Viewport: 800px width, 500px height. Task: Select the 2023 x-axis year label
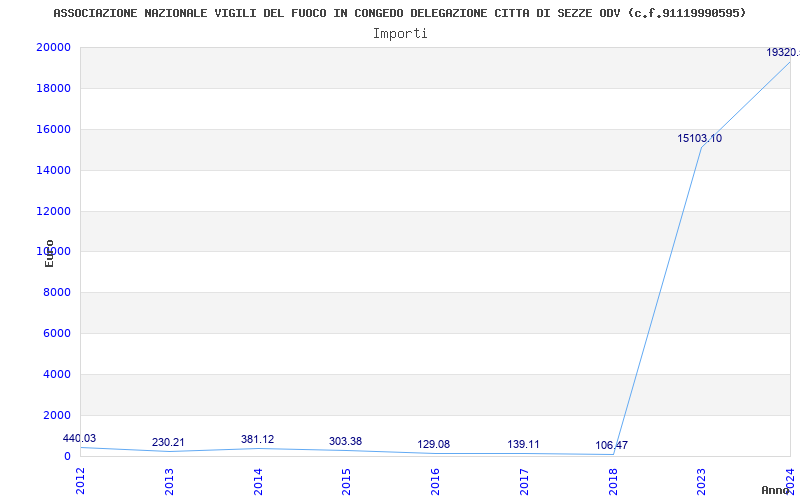(702, 482)
